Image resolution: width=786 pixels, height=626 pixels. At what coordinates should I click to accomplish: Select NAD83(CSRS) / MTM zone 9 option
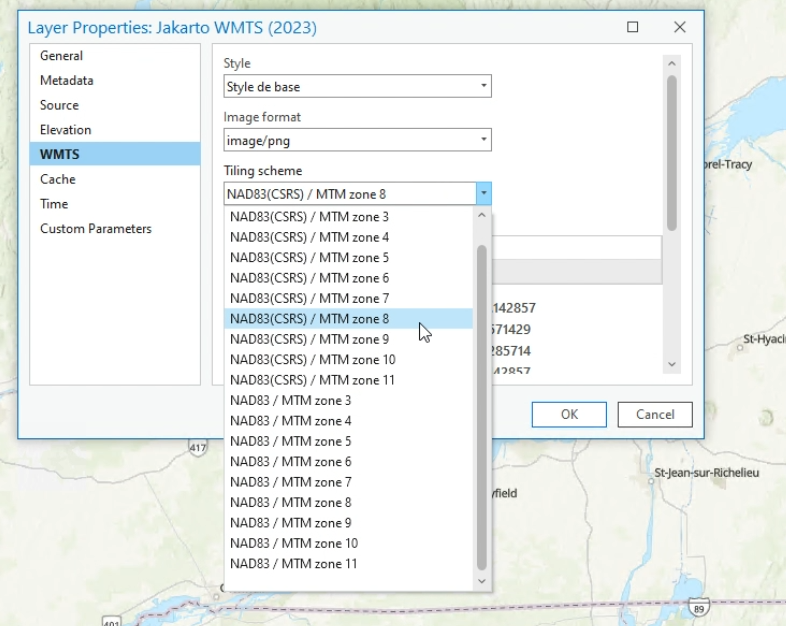tap(310, 339)
